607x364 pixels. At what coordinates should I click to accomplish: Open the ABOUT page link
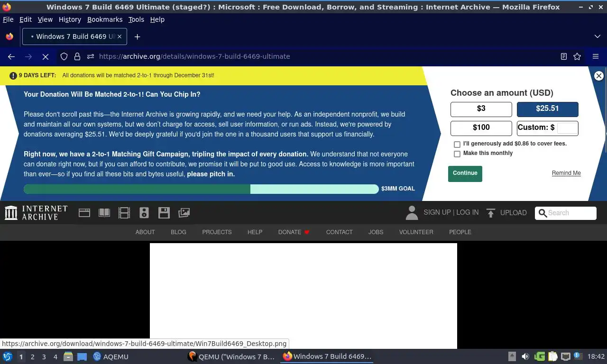coord(145,232)
